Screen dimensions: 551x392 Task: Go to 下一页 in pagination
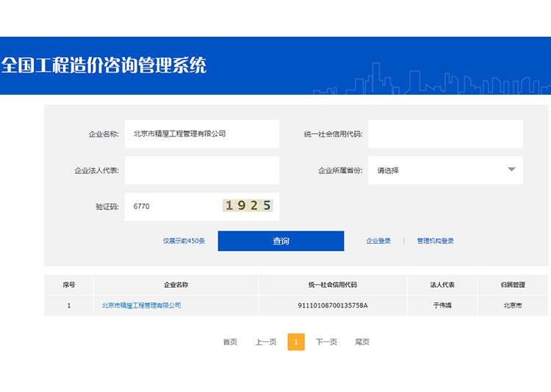(x=326, y=342)
